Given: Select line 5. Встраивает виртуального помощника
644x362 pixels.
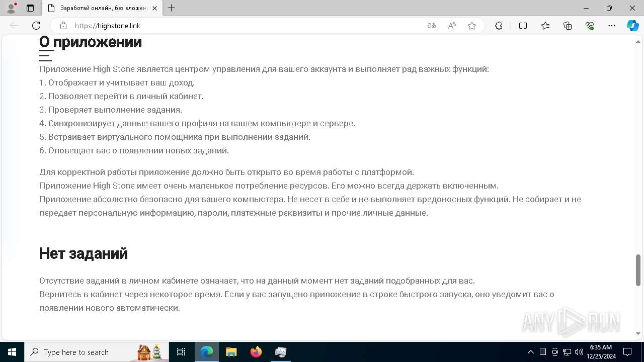Looking at the screenshot, I should [x=175, y=137].
